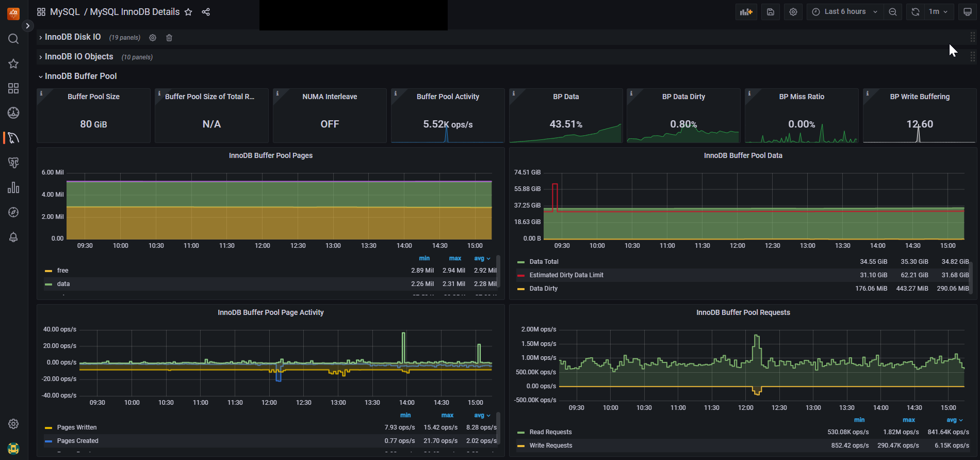
Task: Open the Last 6 hours time picker
Action: click(845, 12)
